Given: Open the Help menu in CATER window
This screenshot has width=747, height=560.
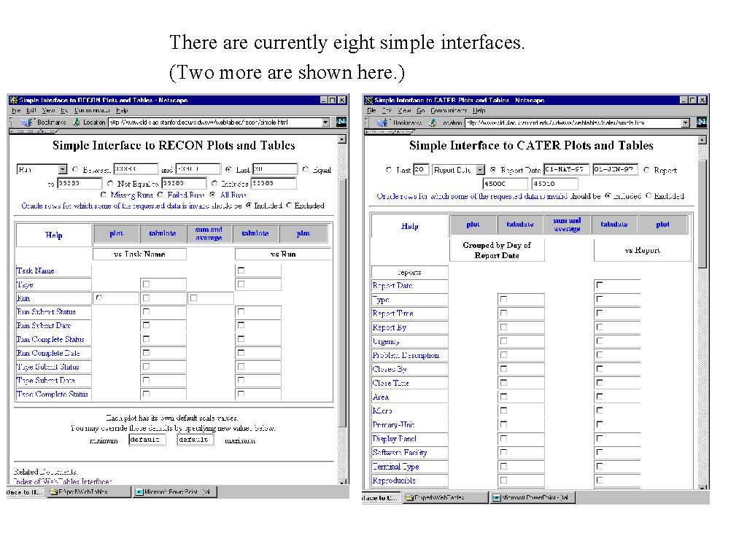Looking at the screenshot, I should pyautogui.click(x=479, y=111).
